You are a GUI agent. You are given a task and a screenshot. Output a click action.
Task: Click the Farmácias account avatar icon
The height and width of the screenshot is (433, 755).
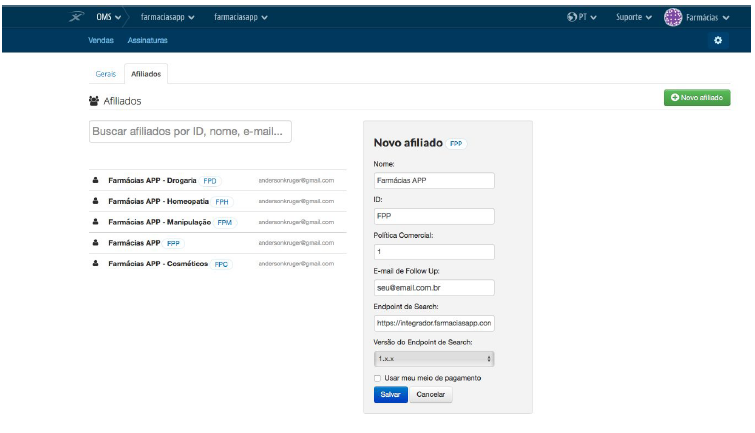click(x=673, y=17)
